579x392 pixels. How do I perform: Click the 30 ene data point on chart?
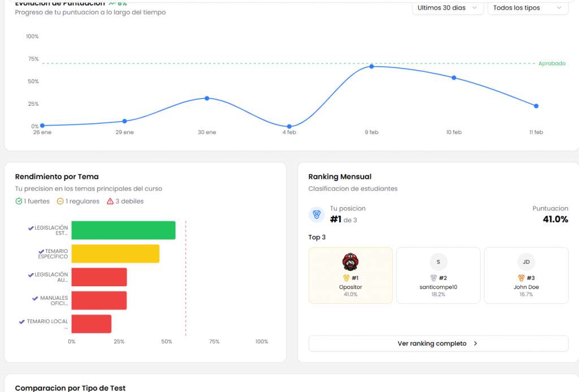pos(207,98)
